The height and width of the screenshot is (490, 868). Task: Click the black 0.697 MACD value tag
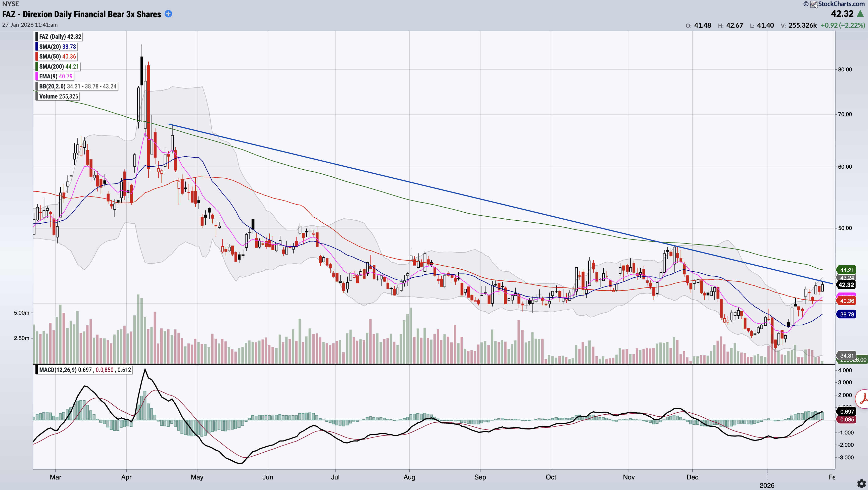click(846, 412)
